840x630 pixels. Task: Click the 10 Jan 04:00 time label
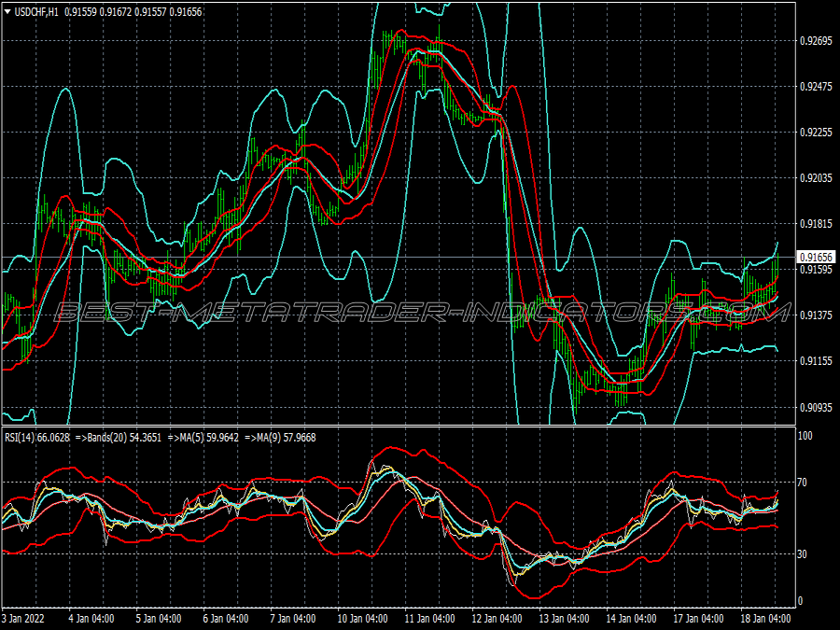(x=362, y=618)
